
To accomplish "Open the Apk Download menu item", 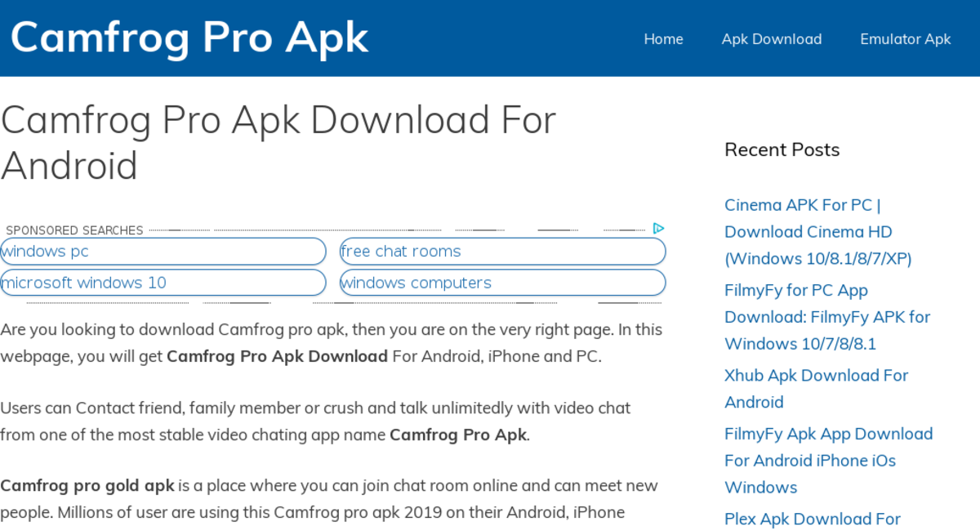I will point(772,39).
